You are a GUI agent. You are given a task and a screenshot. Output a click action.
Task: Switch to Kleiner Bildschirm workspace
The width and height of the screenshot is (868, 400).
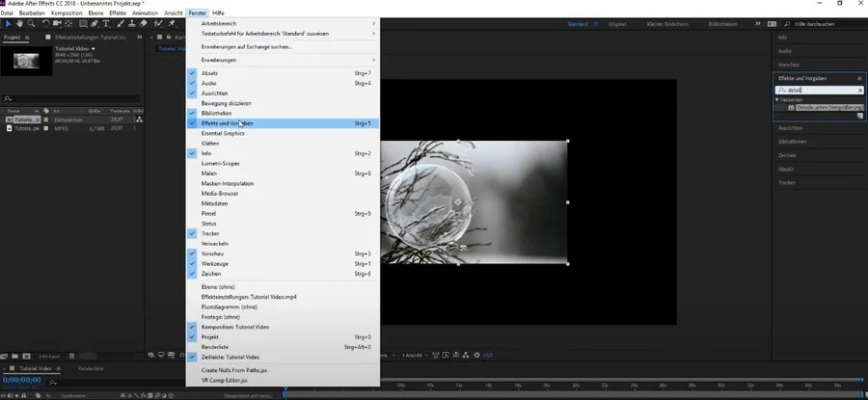[x=665, y=24]
